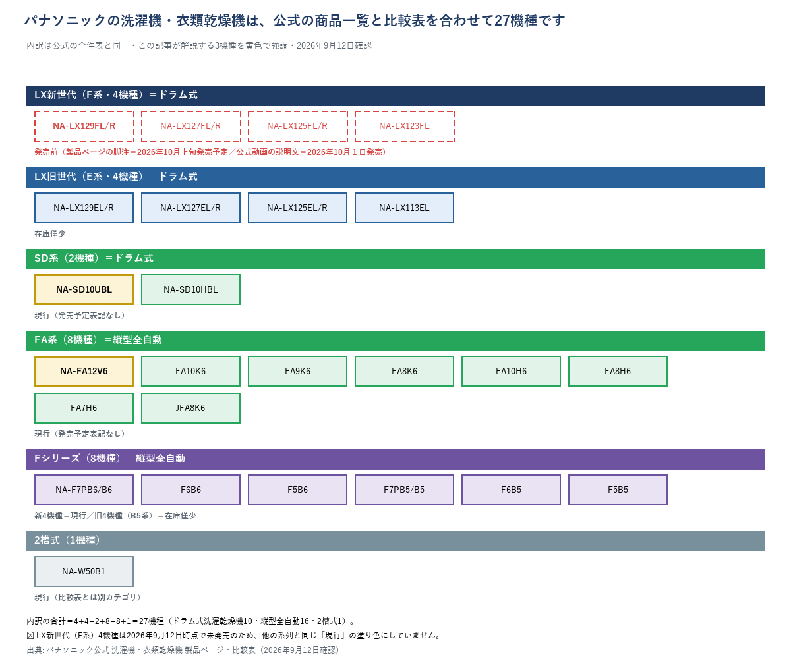
Task: Click the 新4機種＝現行 stock note
Action: pos(115,516)
